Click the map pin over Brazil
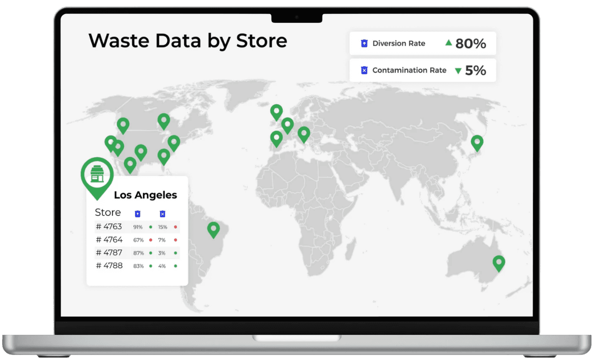594x364 pixels. click(x=213, y=230)
